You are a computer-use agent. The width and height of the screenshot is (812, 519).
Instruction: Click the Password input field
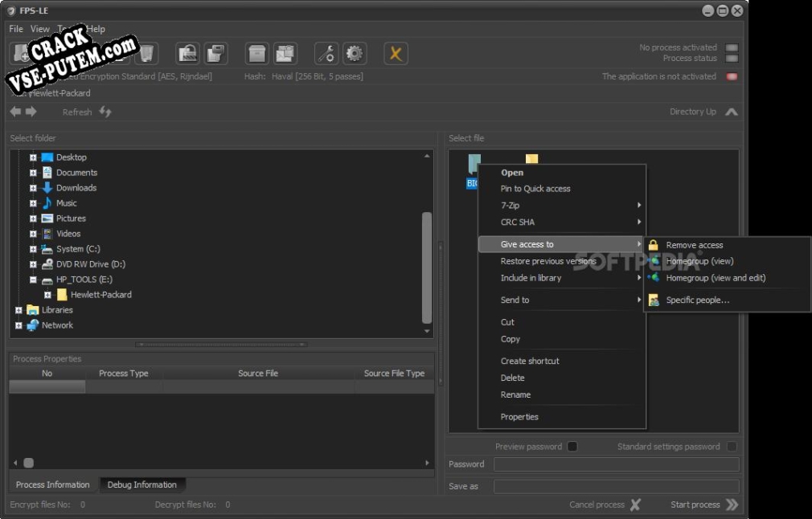pyautogui.click(x=617, y=464)
